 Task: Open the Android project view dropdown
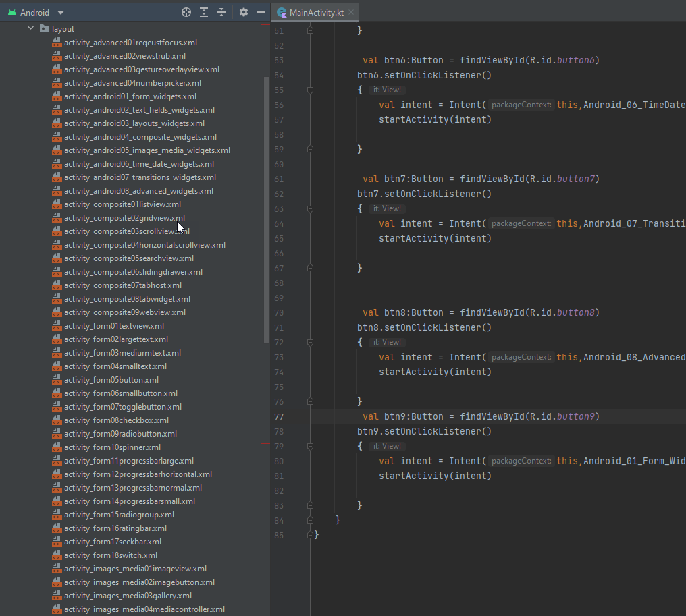coord(61,13)
